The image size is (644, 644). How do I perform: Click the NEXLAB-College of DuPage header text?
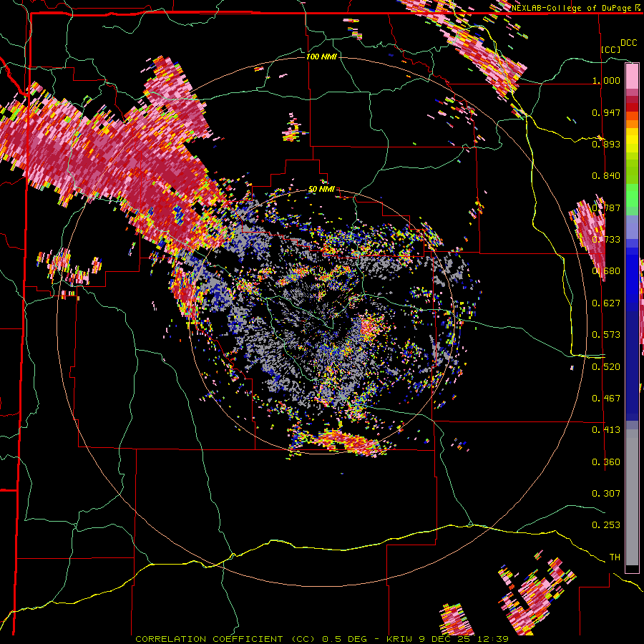(572, 8)
